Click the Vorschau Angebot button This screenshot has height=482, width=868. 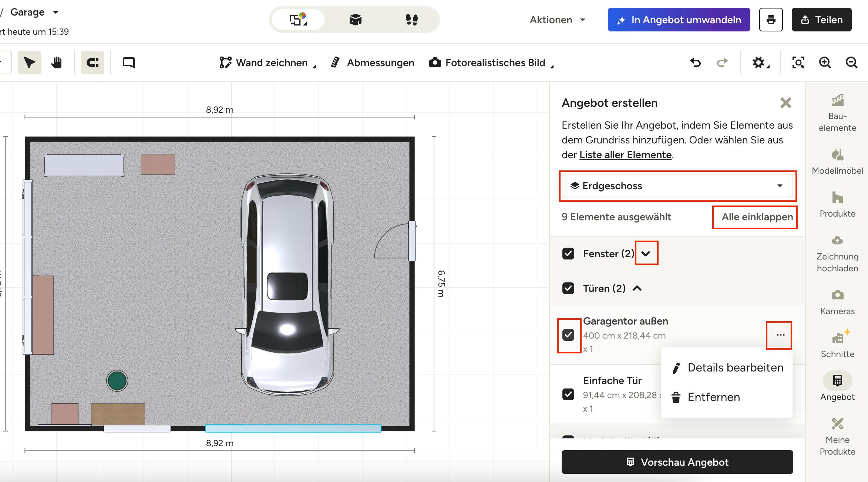pos(677,462)
